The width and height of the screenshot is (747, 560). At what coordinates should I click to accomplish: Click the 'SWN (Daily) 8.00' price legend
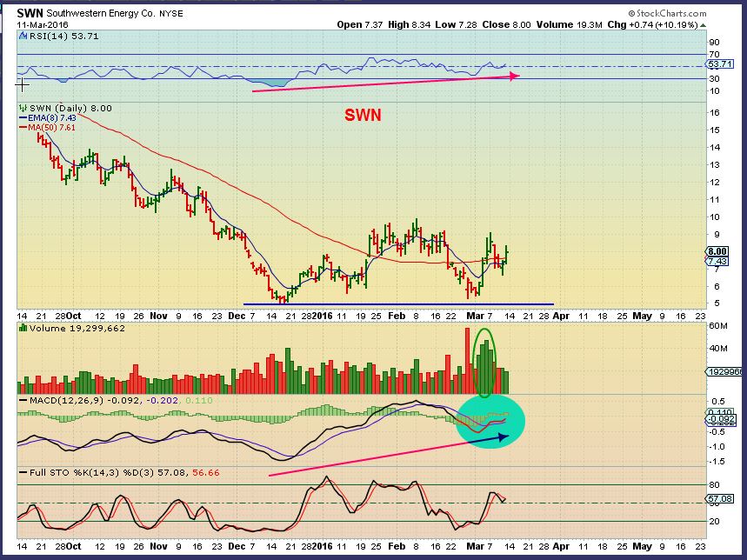coord(70,108)
